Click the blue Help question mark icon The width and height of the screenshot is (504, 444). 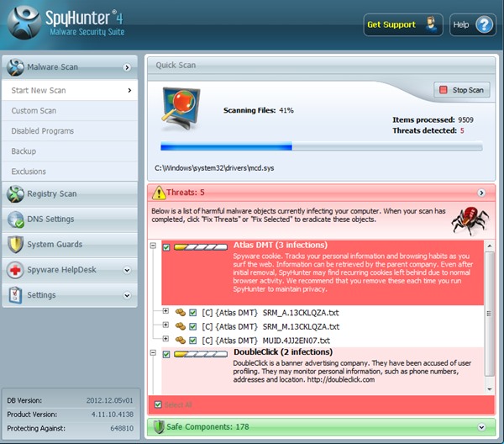(485, 24)
